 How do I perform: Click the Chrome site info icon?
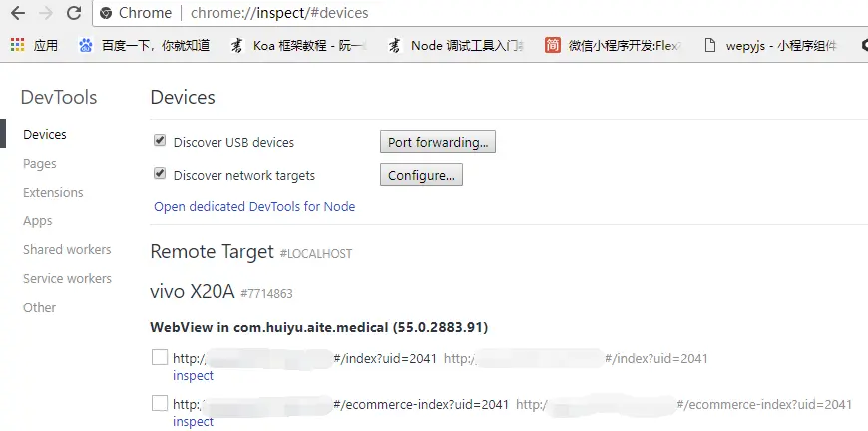tap(107, 13)
